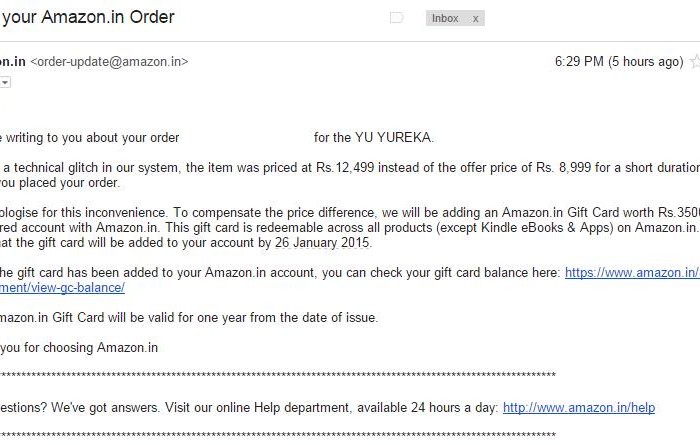The image size is (700, 445).
Task: Open the amazon.in/help link
Action: coord(578,407)
